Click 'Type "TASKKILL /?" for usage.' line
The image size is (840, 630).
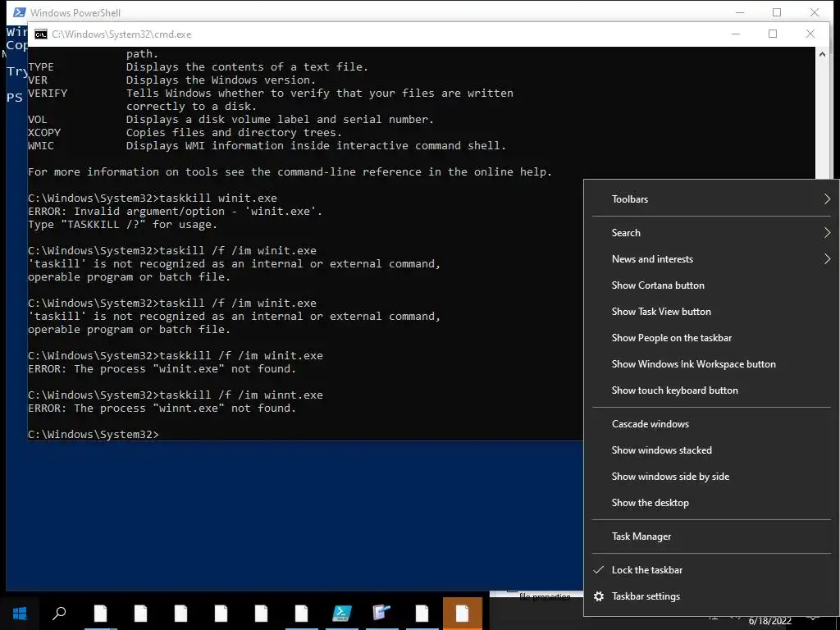pos(123,225)
